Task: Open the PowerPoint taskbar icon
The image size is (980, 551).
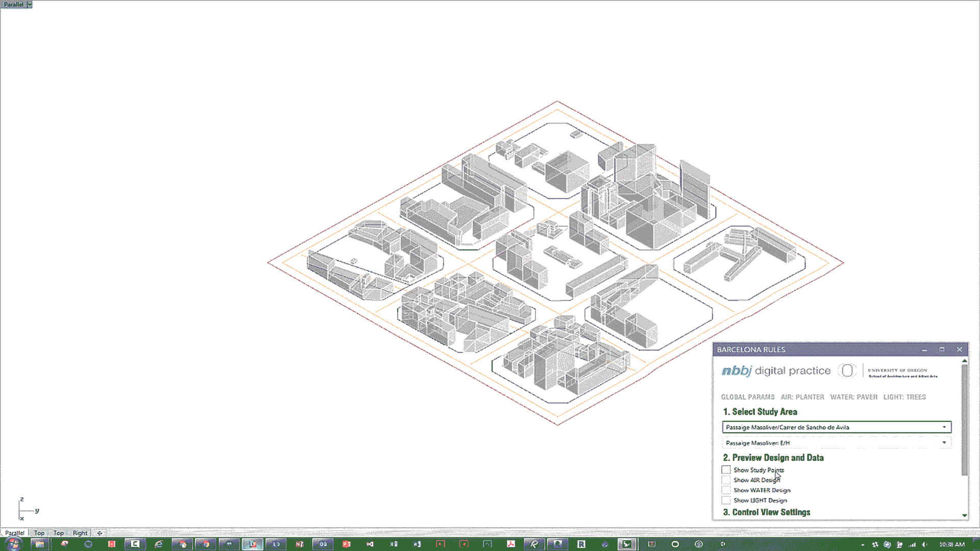Action: click(347, 544)
